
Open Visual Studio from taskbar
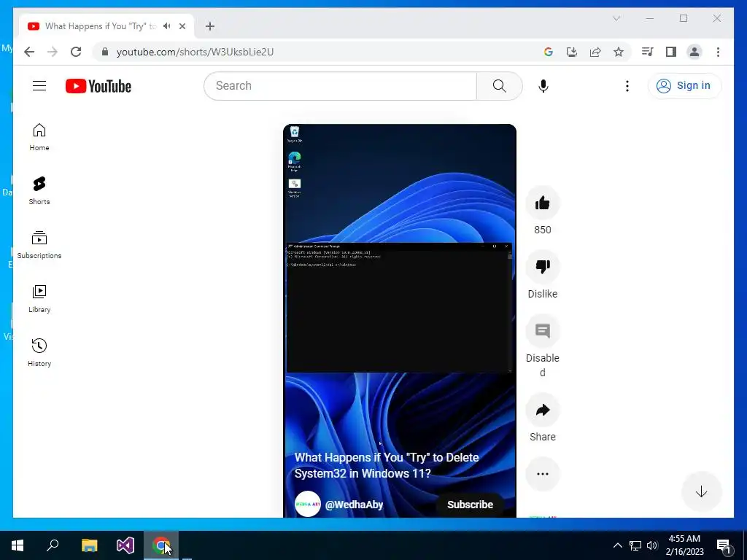point(125,545)
